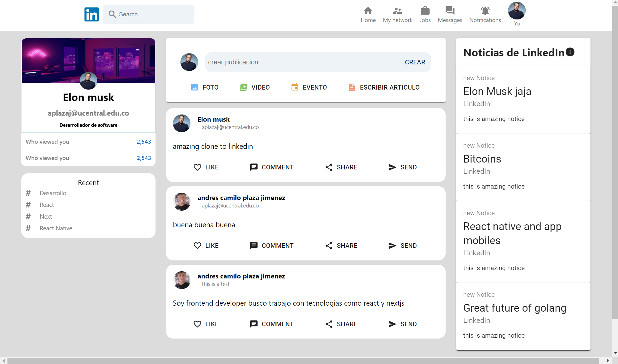Click the FOTO upload icon
618x364 pixels.
[x=195, y=87]
